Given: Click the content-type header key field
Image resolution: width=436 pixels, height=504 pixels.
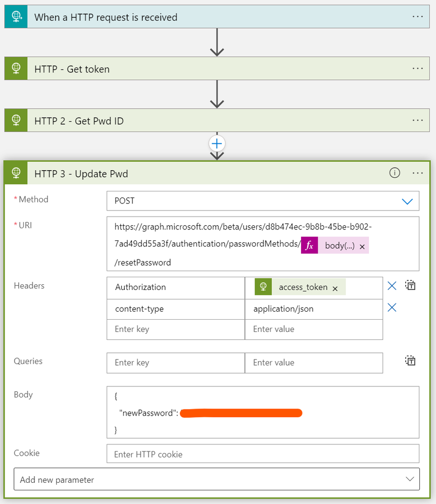Looking at the screenshot, I should (176, 309).
